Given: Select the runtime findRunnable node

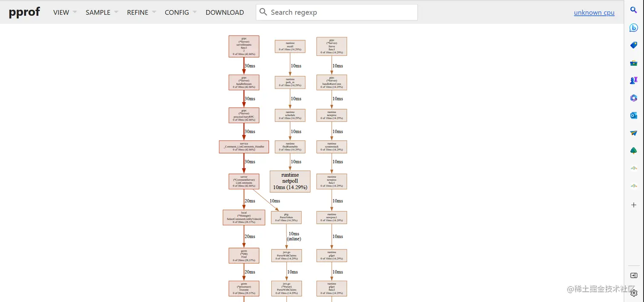Looking at the screenshot, I should click(x=290, y=147).
